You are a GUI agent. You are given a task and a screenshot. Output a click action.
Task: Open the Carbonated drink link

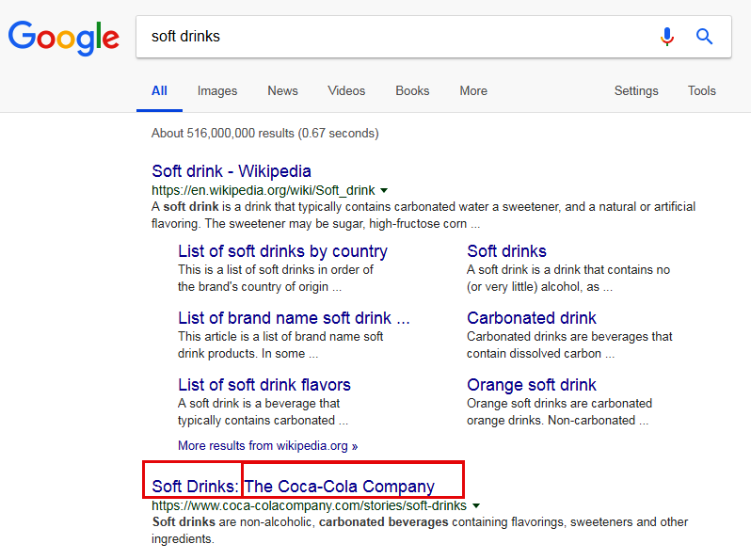[532, 318]
